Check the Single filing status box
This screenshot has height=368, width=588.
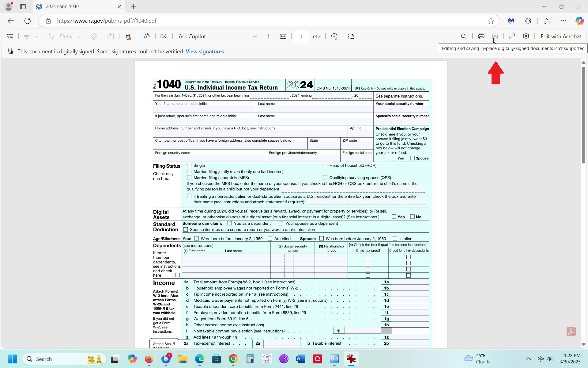[x=189, y=165]
